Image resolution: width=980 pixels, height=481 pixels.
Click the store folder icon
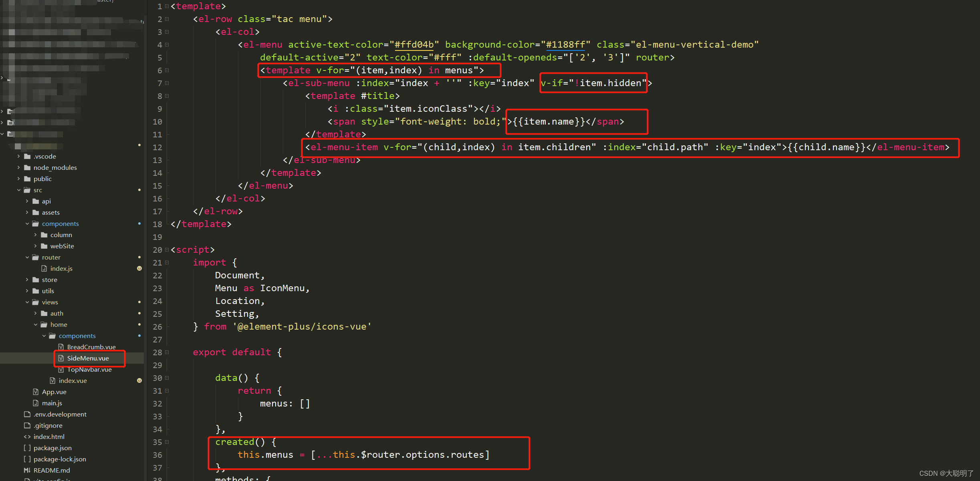pyautogui.click(x=36, y=280)
